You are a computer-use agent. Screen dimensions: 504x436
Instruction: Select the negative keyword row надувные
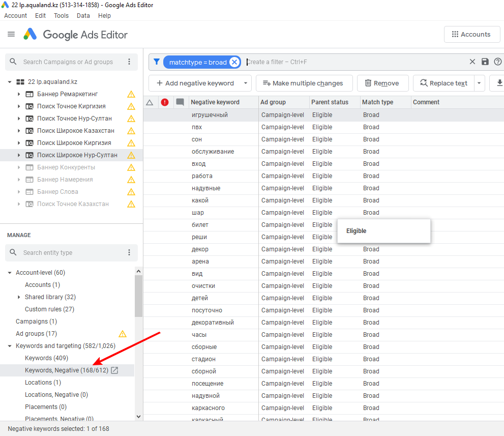pos(323,188)
